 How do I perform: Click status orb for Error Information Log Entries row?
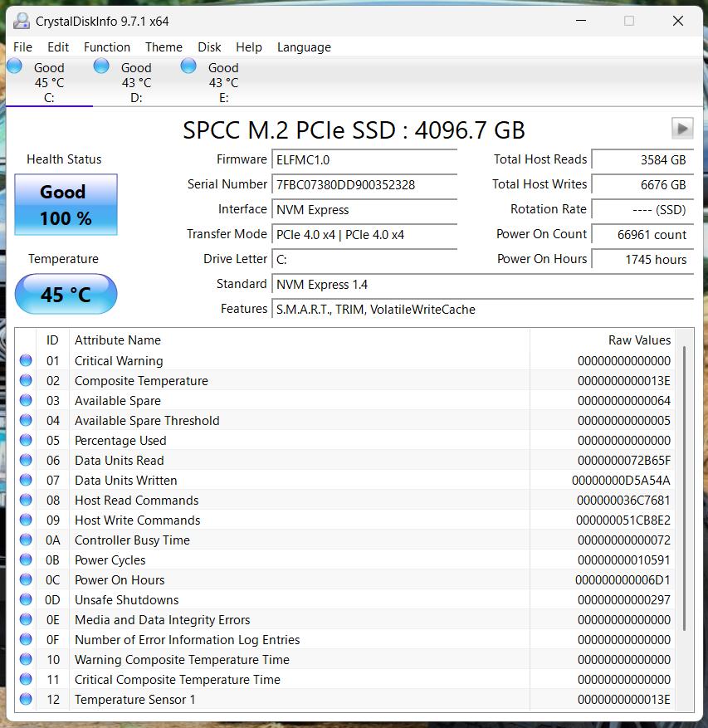tap(26, 640)
